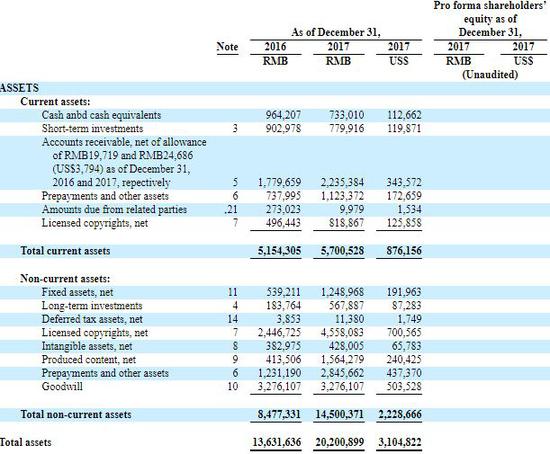The image size is (550, 454).
Task: Click the 'As of December 31,' header
Action: [336, 33]
